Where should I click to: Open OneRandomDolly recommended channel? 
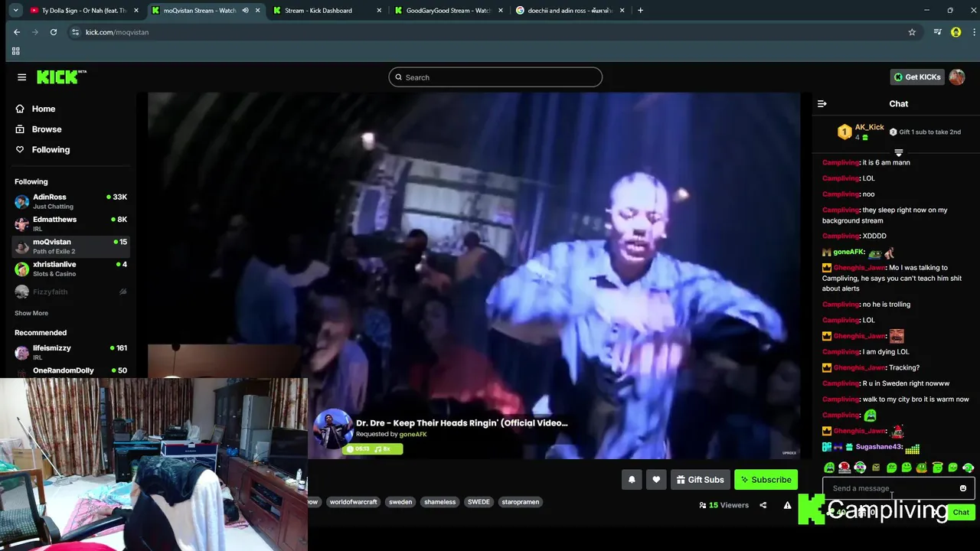[x=70, y=371]
